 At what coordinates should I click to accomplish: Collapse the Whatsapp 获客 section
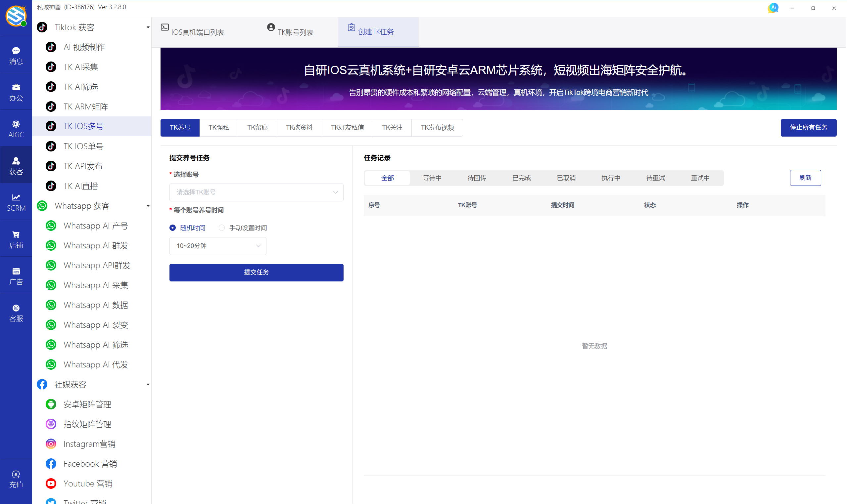click(148, 205)
